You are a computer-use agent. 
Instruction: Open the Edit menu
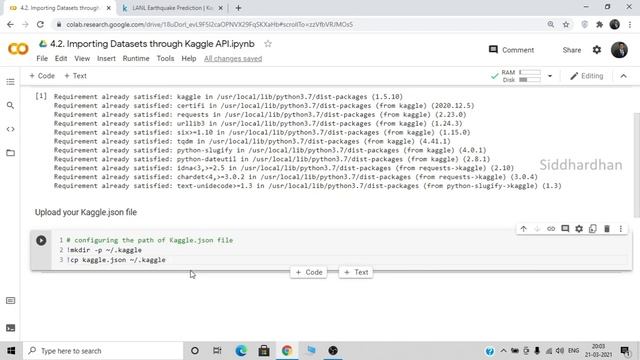[x=61, y=58]
